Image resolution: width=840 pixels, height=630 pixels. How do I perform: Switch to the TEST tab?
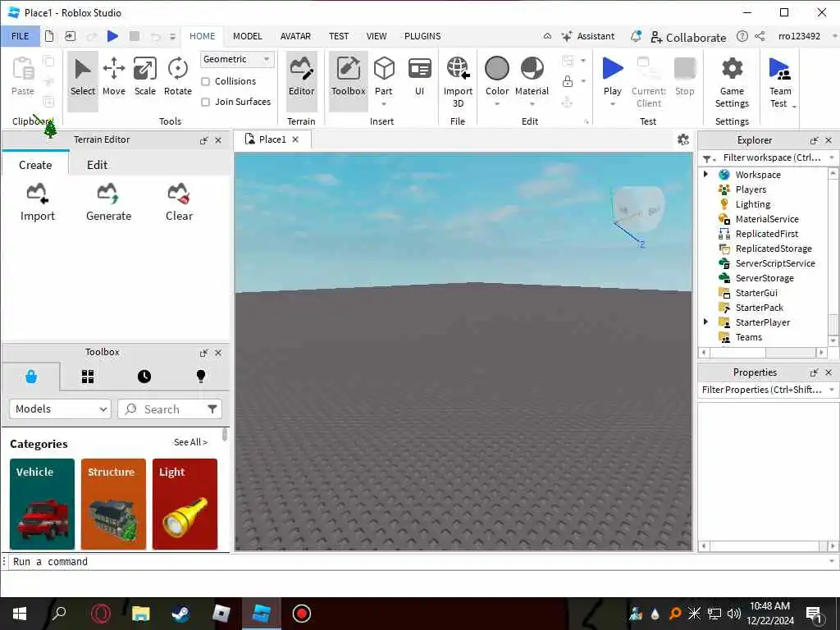click(339, 36)
